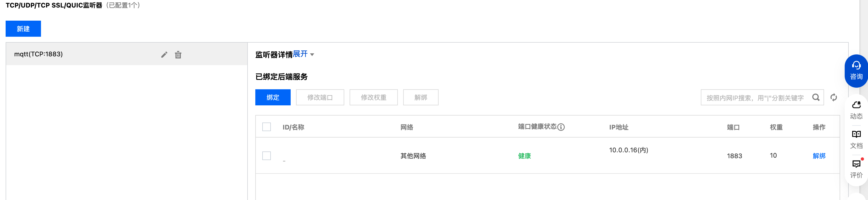The width and height of the screenshot is (868, 200).
Task: Focus the internal IP search input field
Action: coord(755,98)
